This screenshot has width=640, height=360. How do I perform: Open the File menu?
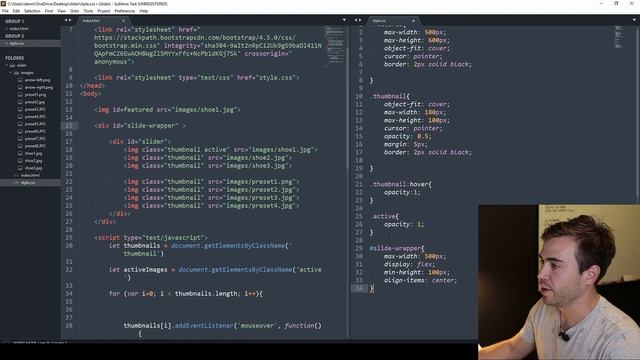click(x=5, y=11)
